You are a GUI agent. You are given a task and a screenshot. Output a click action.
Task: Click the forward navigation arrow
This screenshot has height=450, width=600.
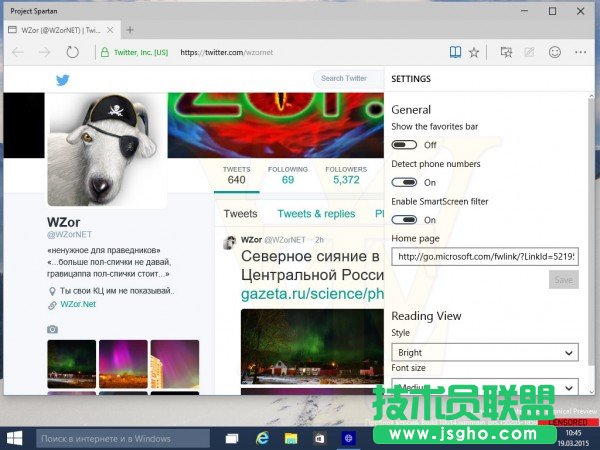click(x=44, y=52)
